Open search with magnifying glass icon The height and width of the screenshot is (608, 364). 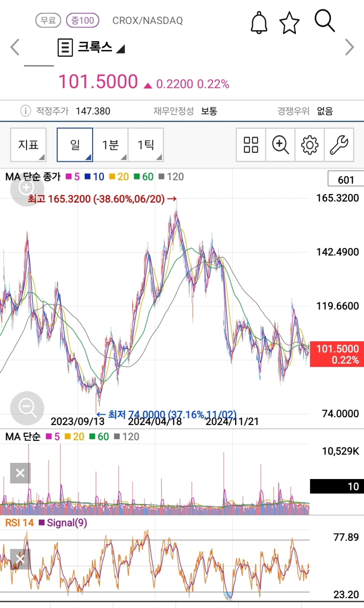click(x=324, y=21)
